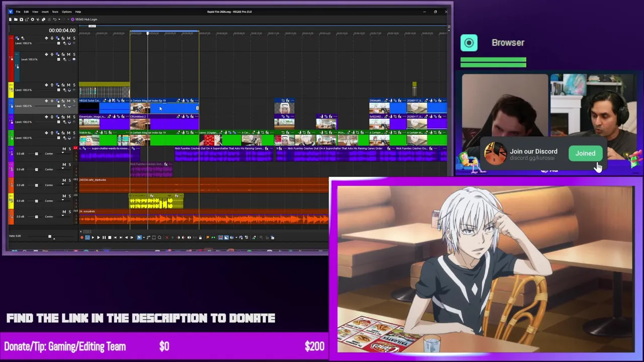Open the Edit menu
Image resolution: width=644 pixels, height=362 pixels.
[x=26, y=12]
